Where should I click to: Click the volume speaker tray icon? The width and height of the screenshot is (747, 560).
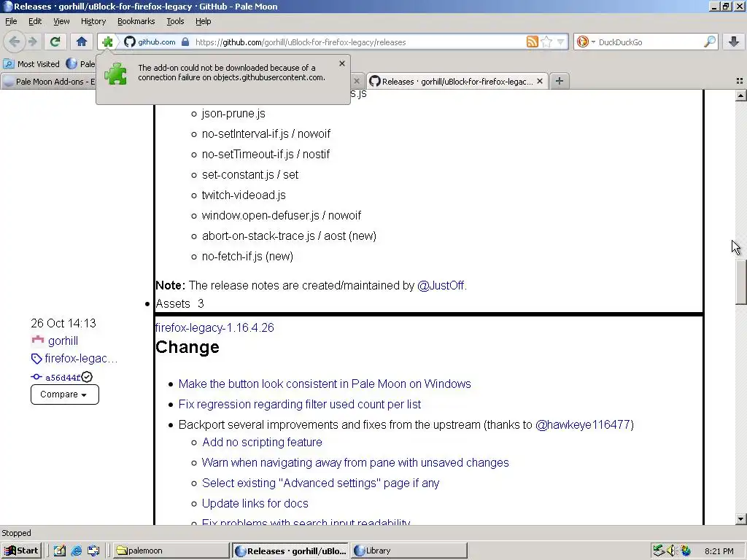pos(671,551)
